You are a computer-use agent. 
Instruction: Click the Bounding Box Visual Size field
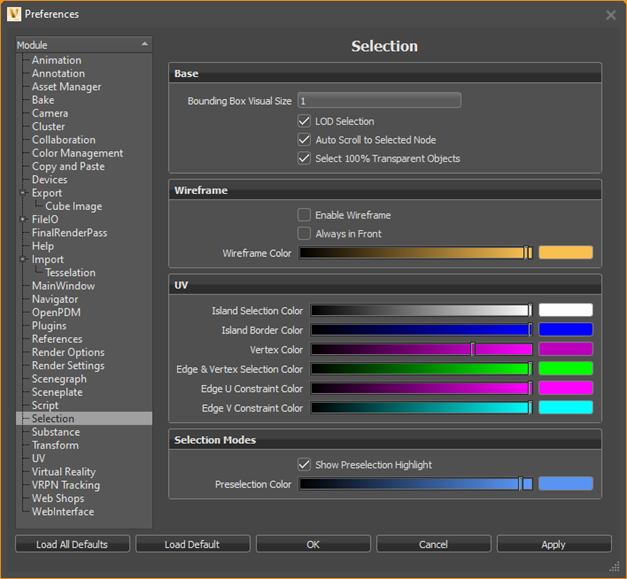[379, 101]
